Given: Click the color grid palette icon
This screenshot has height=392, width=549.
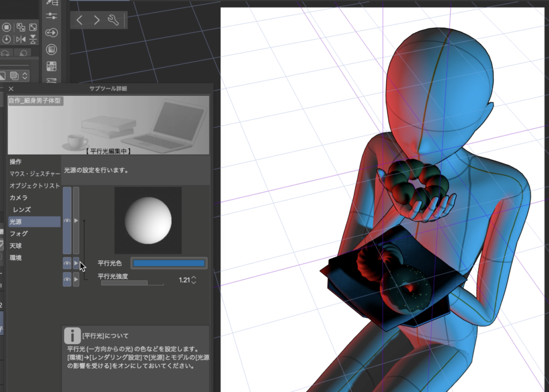Looking at the screenshot, I should [x=51, y=66].
